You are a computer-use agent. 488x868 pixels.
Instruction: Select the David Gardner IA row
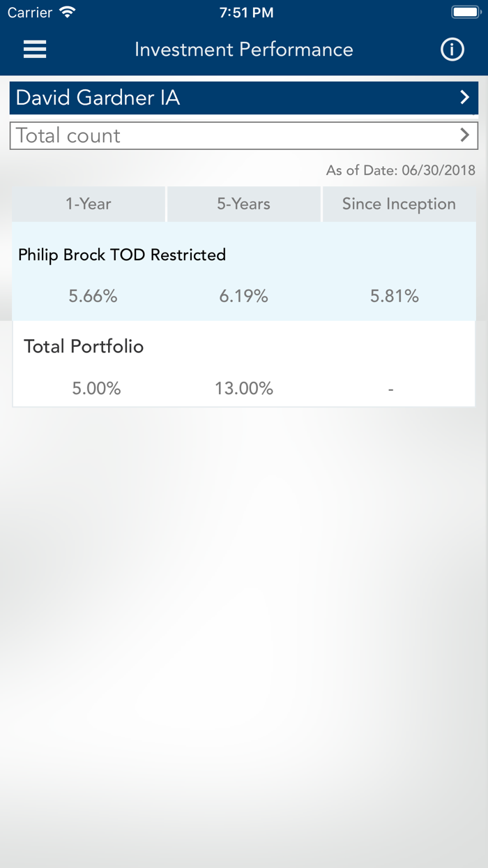tap(244, 98)
